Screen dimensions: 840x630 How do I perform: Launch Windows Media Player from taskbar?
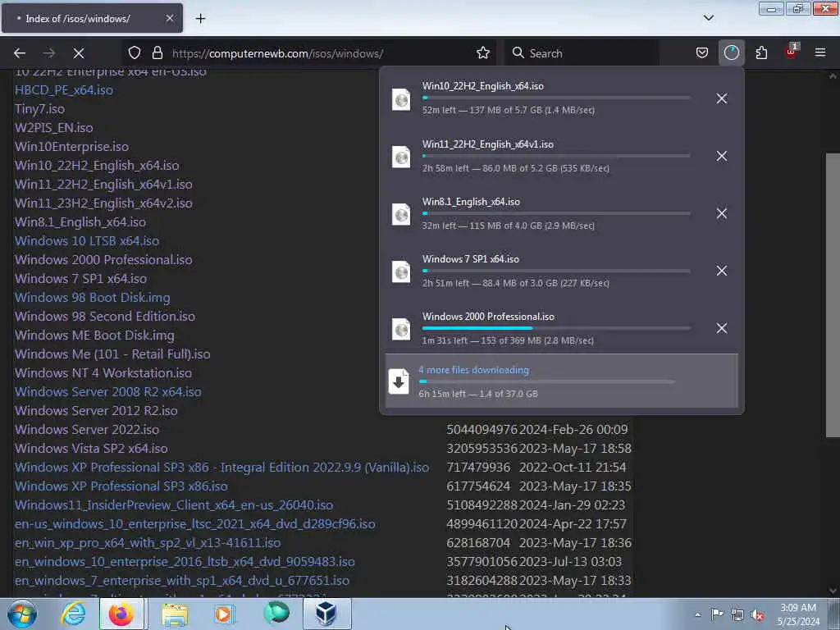tap(224, 614)
